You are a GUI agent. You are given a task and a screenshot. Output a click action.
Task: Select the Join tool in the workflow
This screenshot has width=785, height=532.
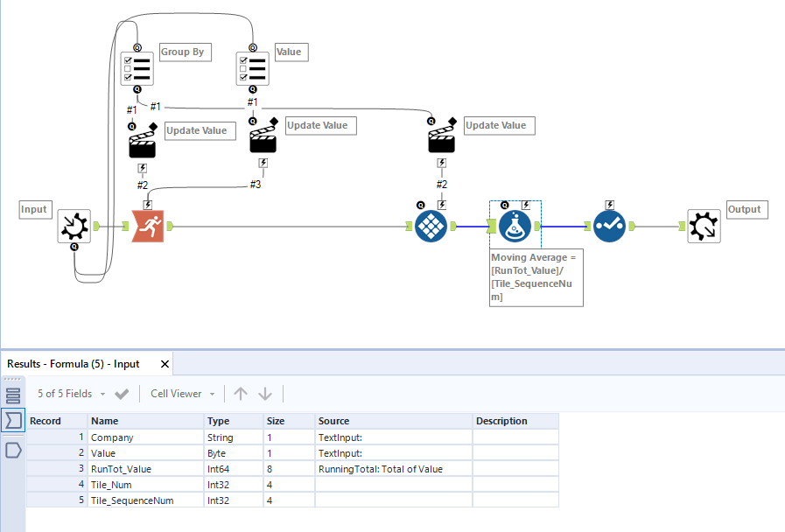coord(431,225)
